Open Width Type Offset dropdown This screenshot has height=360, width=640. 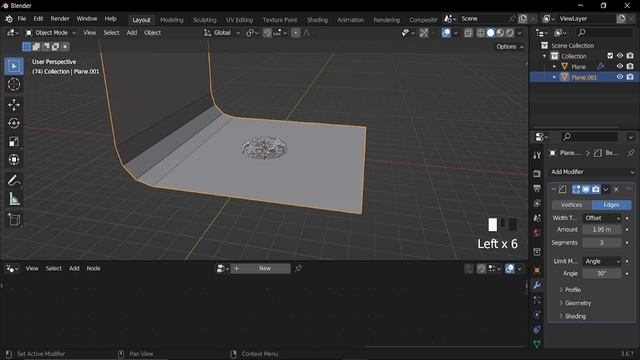pos(602,218)
